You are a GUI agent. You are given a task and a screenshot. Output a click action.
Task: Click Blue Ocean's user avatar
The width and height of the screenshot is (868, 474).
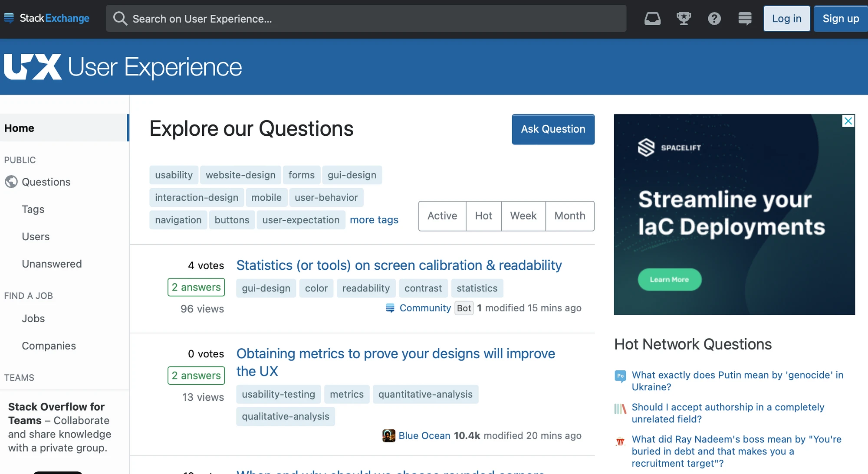[388, 435]
